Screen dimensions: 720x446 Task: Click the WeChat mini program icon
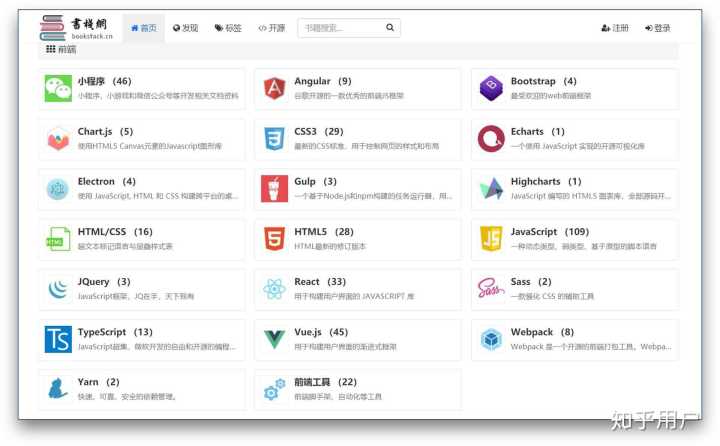tap(58, 89)
